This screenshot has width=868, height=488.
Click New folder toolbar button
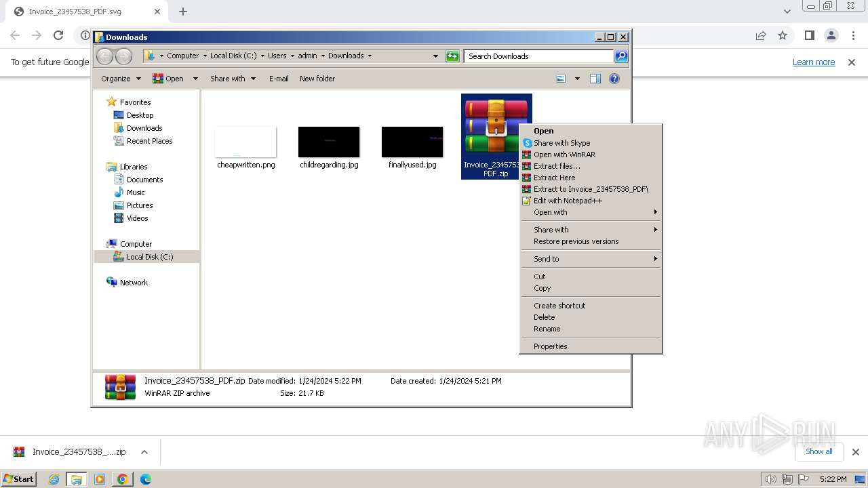[x=317, y=79]
